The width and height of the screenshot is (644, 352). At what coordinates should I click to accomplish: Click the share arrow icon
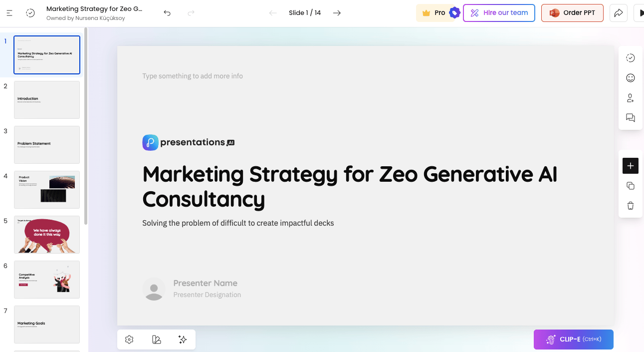tap(619, 13)
